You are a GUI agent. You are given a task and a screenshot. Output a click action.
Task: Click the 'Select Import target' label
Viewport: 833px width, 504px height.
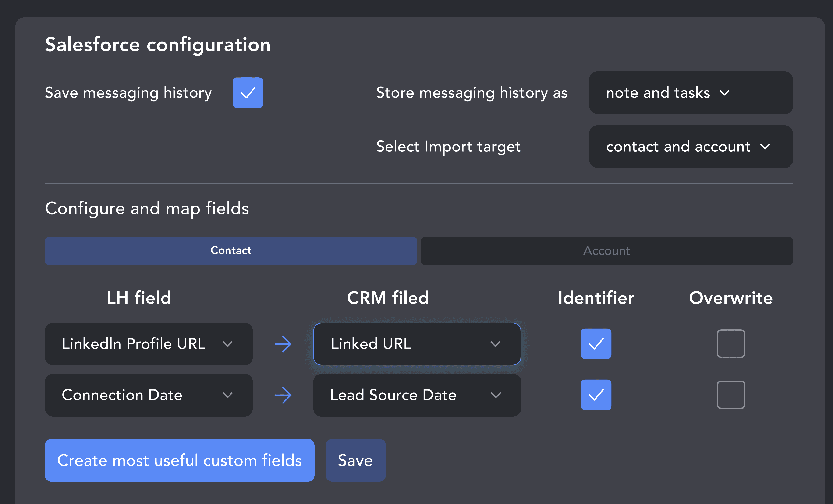pyautogui.click(x=448, y=147)
